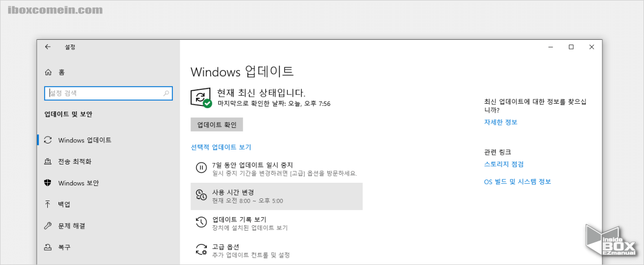
Task: Select Windows 업데이트 sync icon in sidebar
Action: [48, 140]
